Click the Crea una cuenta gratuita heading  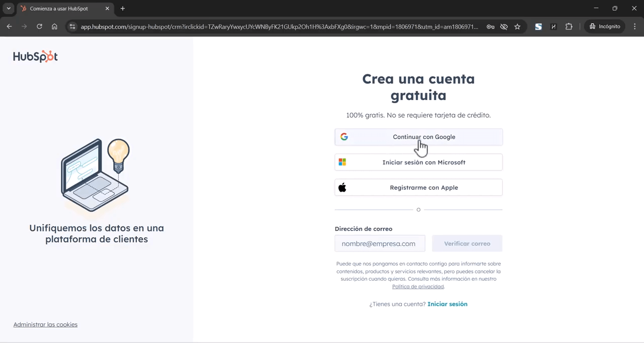point(419,87)
